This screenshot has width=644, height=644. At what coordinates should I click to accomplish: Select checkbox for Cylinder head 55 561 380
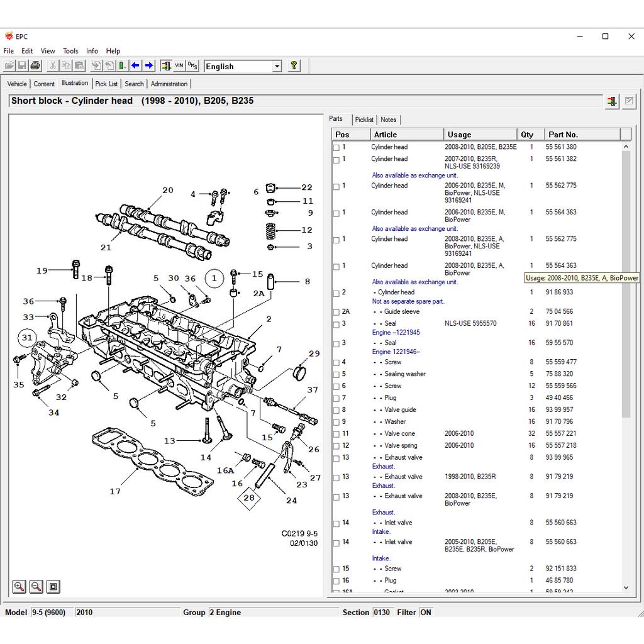336,147
